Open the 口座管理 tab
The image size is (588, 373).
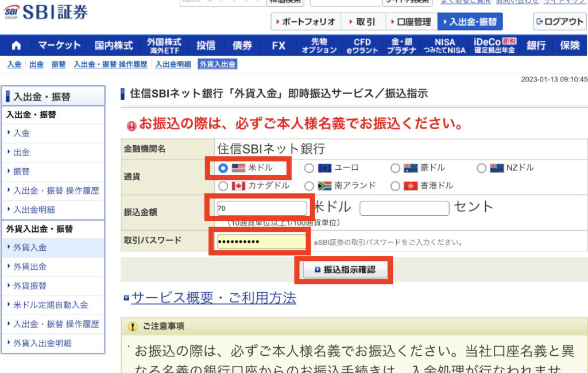411,22
